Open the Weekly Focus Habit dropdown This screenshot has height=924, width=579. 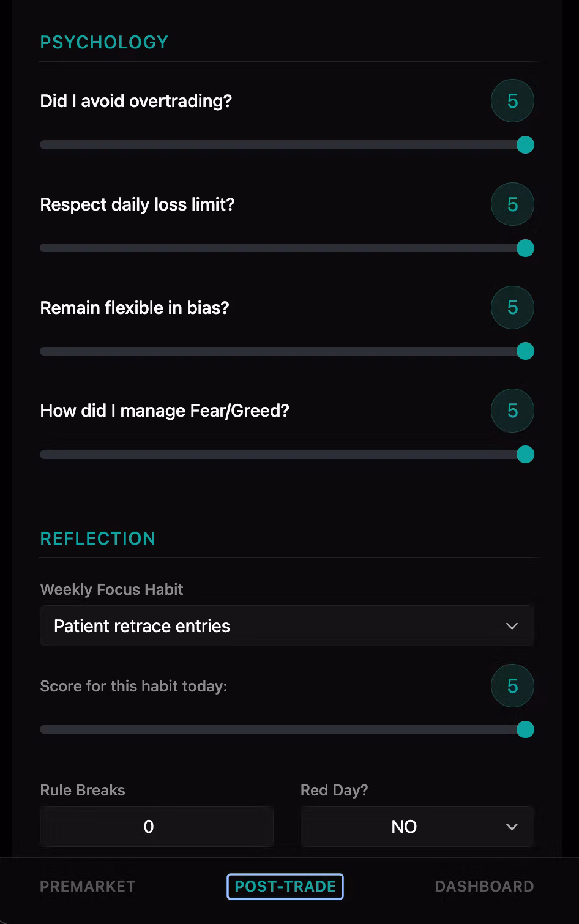(x=286, y=626)
